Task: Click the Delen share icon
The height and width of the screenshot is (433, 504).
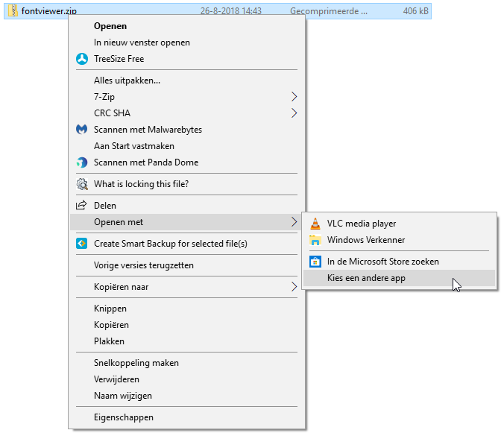Action: (82, 206)
